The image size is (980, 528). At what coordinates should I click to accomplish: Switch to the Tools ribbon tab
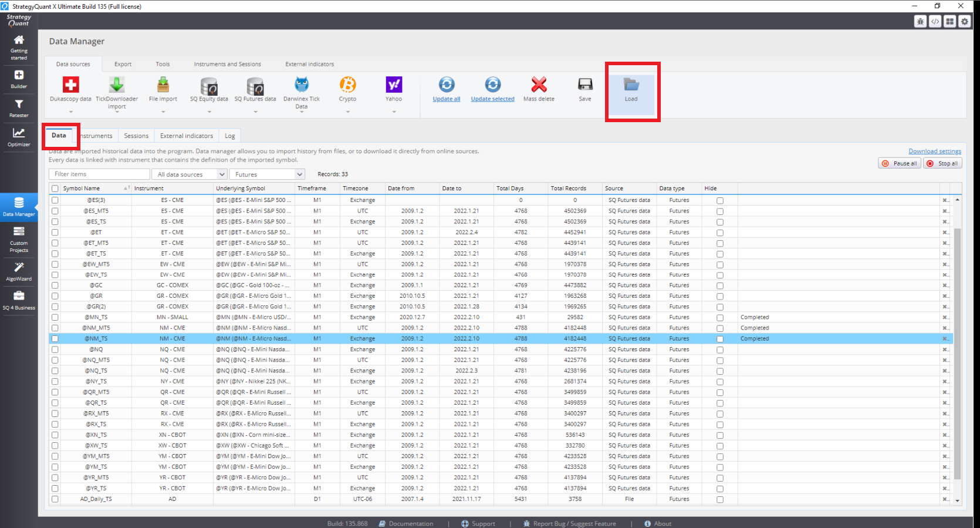(163, 64)
